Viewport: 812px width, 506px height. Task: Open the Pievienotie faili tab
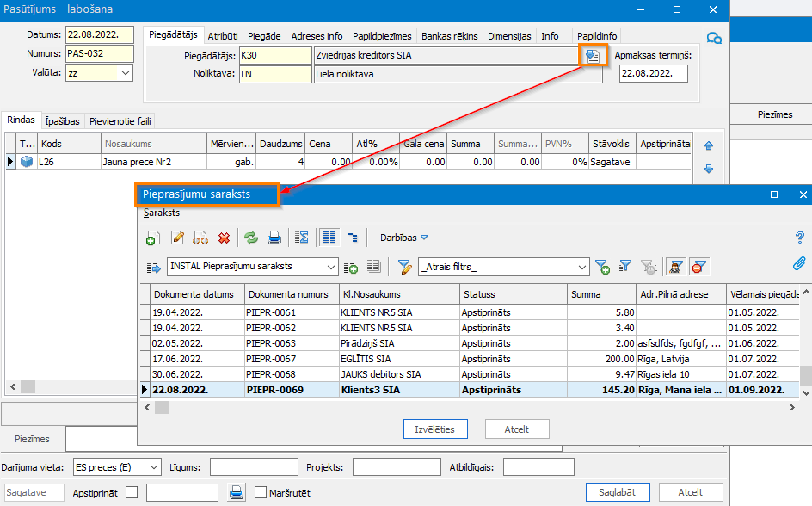point(120,121)
